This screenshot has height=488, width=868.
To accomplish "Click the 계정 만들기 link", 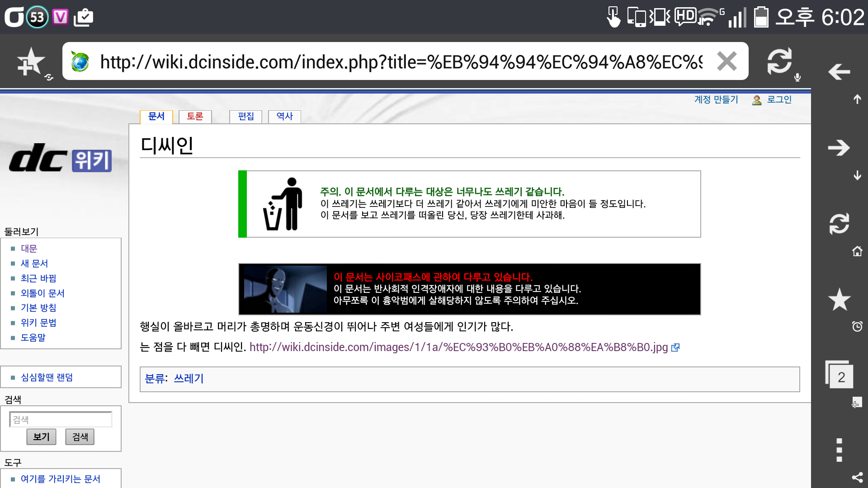I will pyautogui.click(x=716, y=99).
